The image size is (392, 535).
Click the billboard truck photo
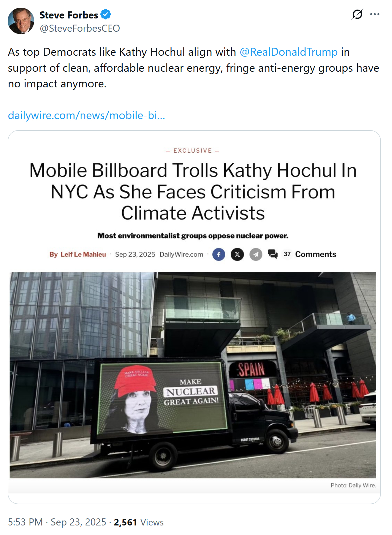(x=193, y=375)
